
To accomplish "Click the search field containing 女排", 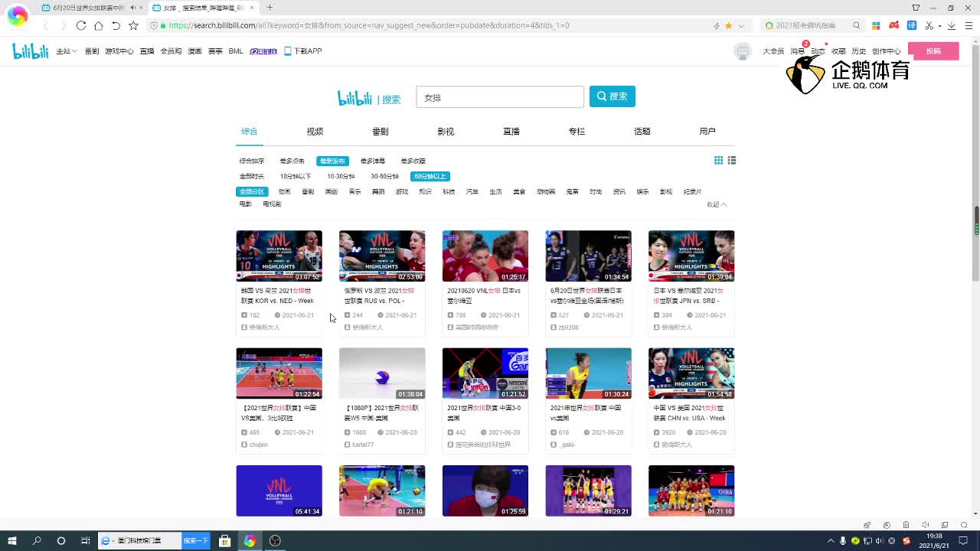I will [x=500, y=97].
